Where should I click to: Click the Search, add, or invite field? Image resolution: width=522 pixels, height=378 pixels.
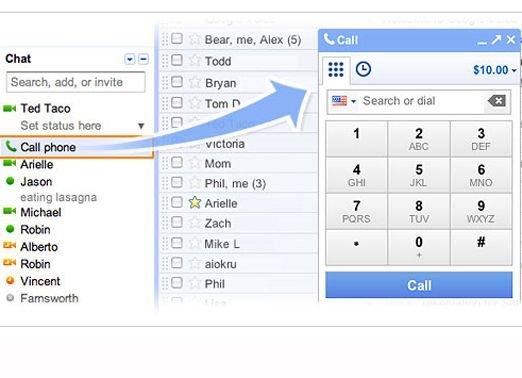[76, 82]
